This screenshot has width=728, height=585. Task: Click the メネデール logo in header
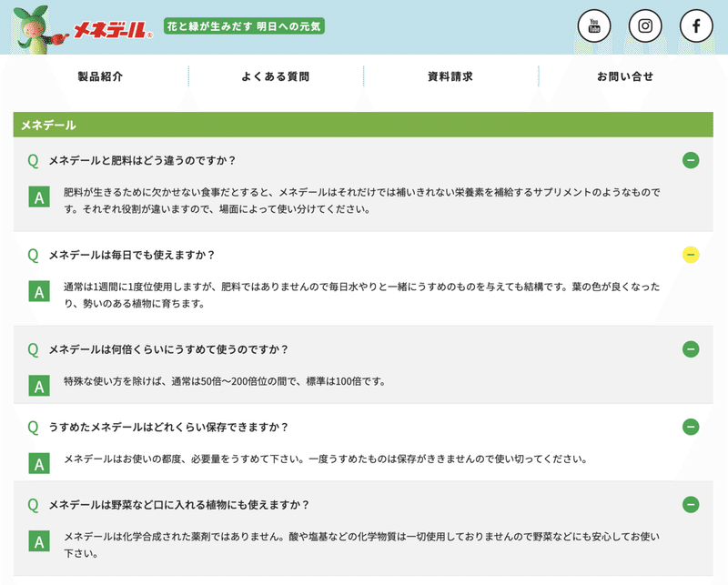[113, 30]
